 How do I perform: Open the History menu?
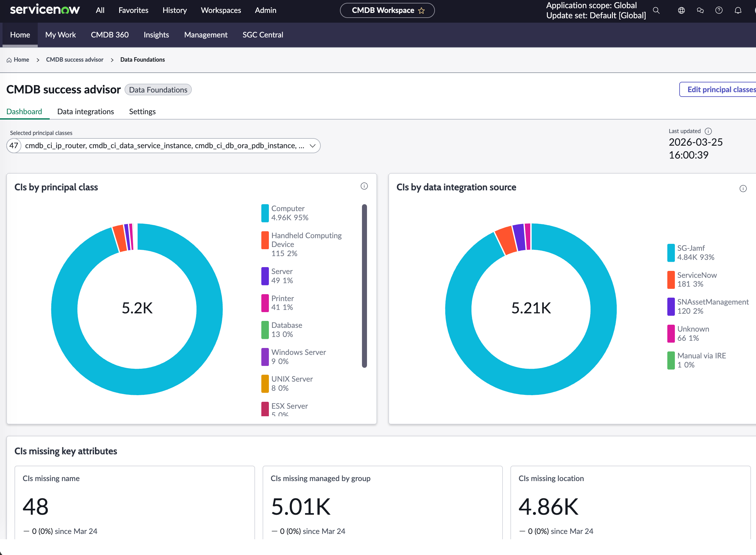coord(175,10)
